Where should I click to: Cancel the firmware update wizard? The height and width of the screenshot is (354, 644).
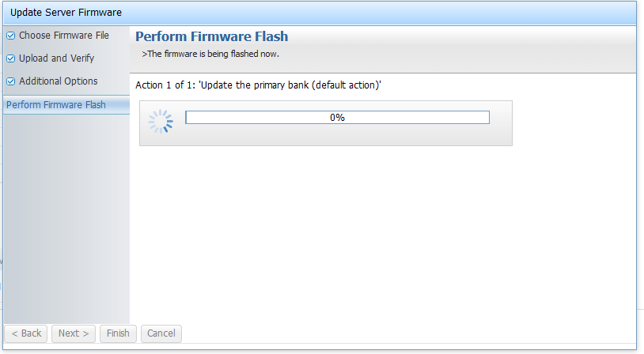[x=161, y=333]
